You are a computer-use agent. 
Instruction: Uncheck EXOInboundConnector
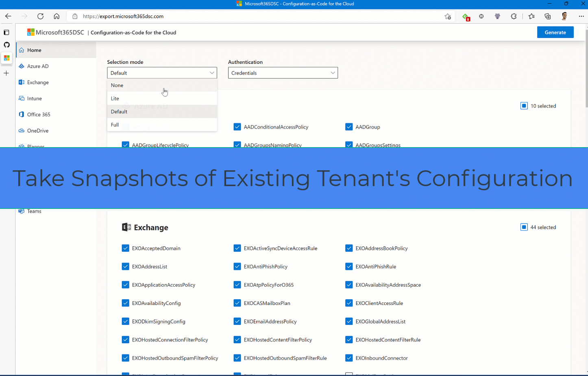coord(349,358)
